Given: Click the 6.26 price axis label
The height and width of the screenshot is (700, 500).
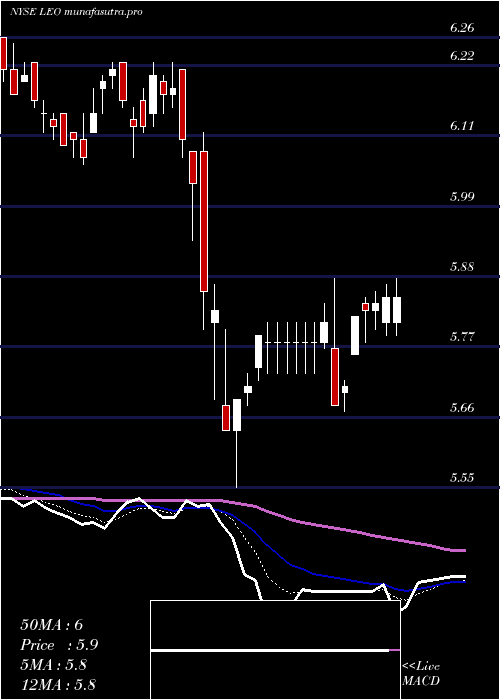Looking at the screenshot, I should 462,28.
